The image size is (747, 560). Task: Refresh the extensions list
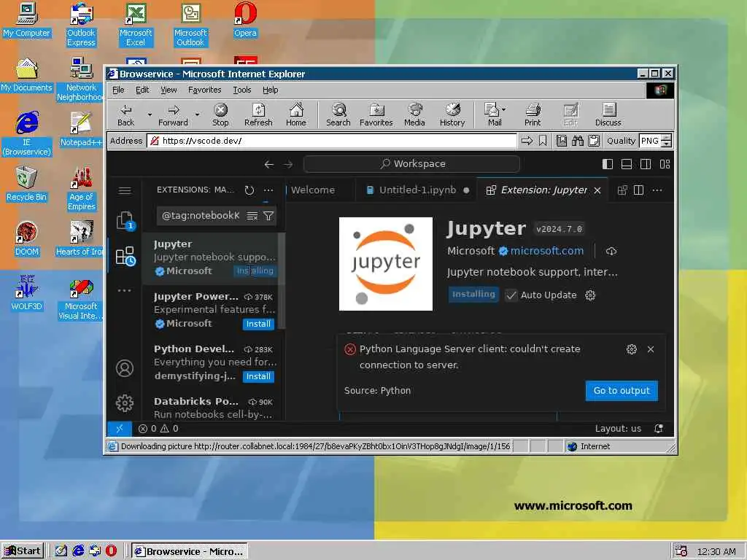point(249,190)
